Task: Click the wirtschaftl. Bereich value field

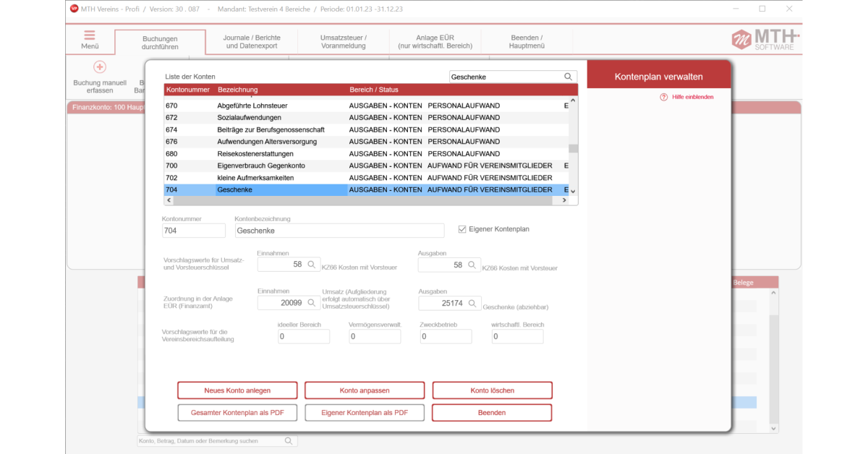Action: coord(517,337)
